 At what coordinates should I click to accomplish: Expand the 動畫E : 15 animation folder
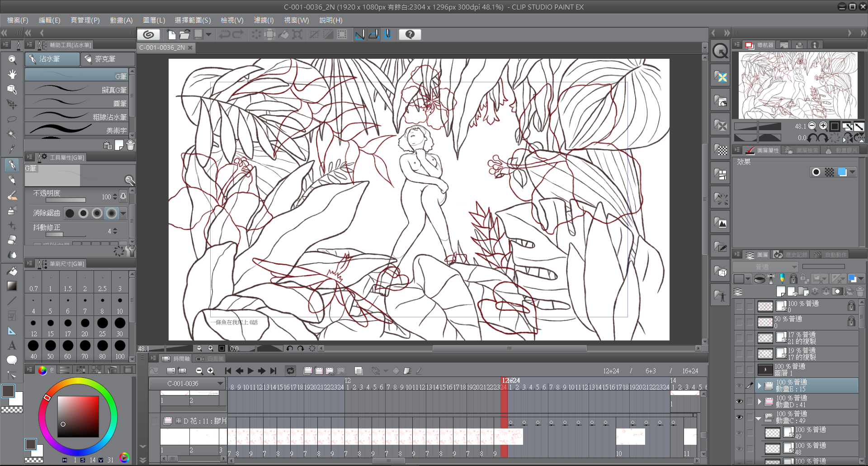(x=759, y=386)
